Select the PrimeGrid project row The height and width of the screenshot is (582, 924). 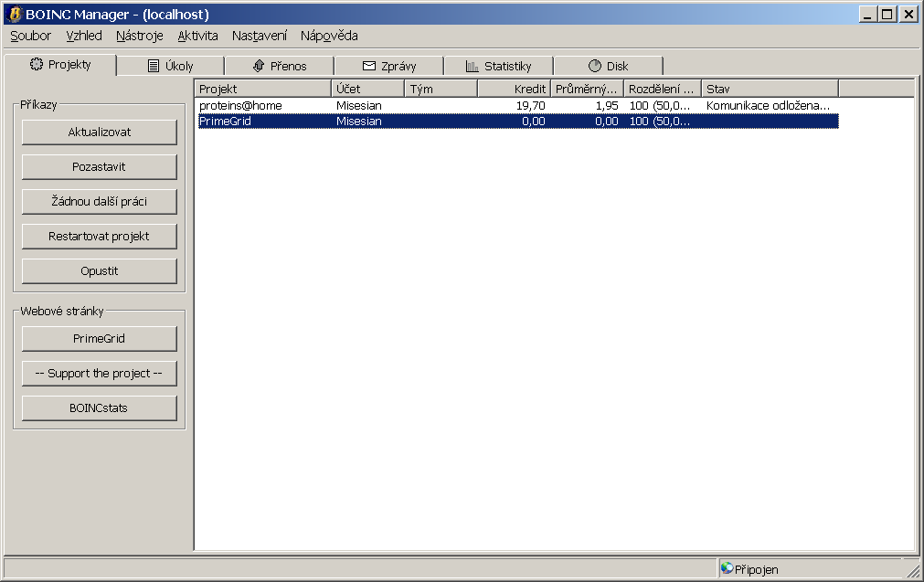point(518,122)
